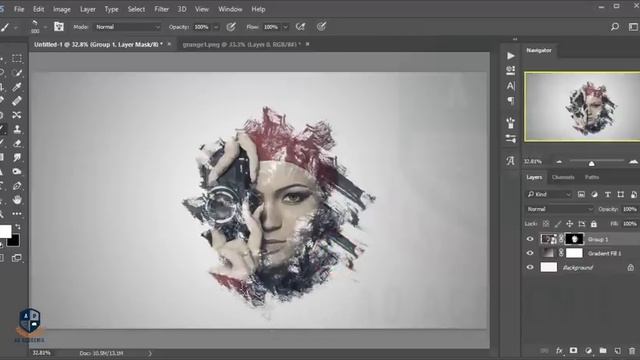
Task: Switch to the grunge1.jpeg document tab
Action: click(x=242, y=44)
